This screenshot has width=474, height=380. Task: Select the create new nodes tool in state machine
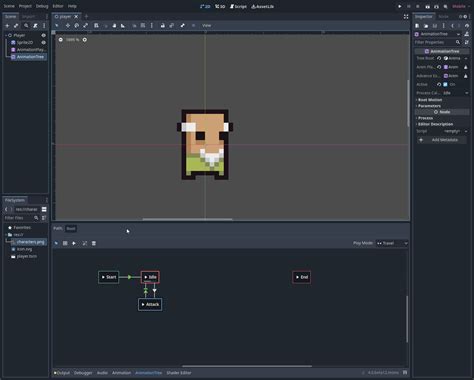[x=65, y=243]
